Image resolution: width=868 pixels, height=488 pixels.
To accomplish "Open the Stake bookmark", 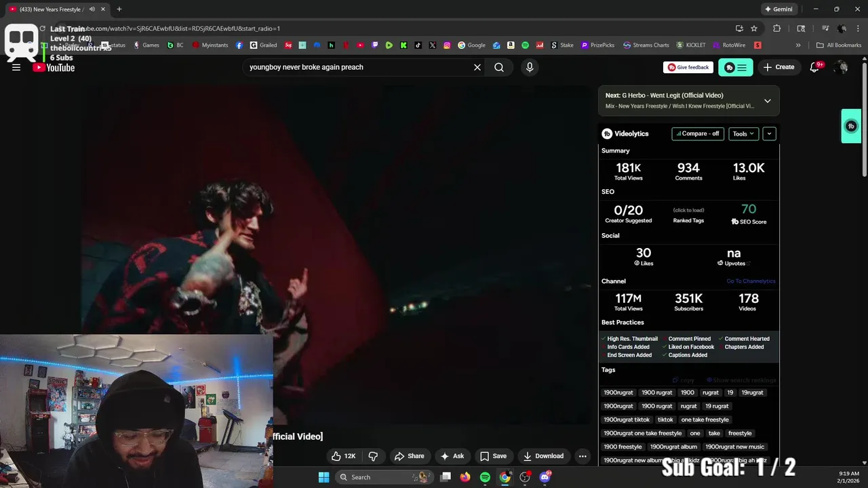I will (562, 45).
